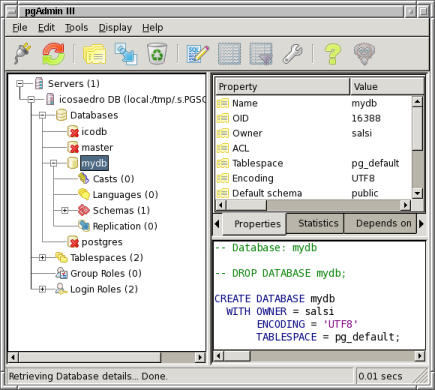Select the Properties tab
The width and height of the screenshot is (435, 390).
click(255, 224)
